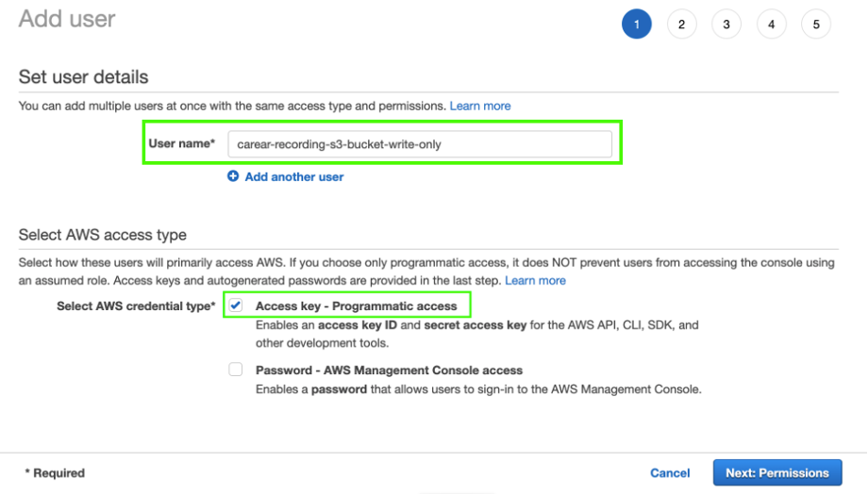Open Learn more link about adding multiple users
Image resolution: width=868 pixels, height=494 pixels.
point(480,106)
